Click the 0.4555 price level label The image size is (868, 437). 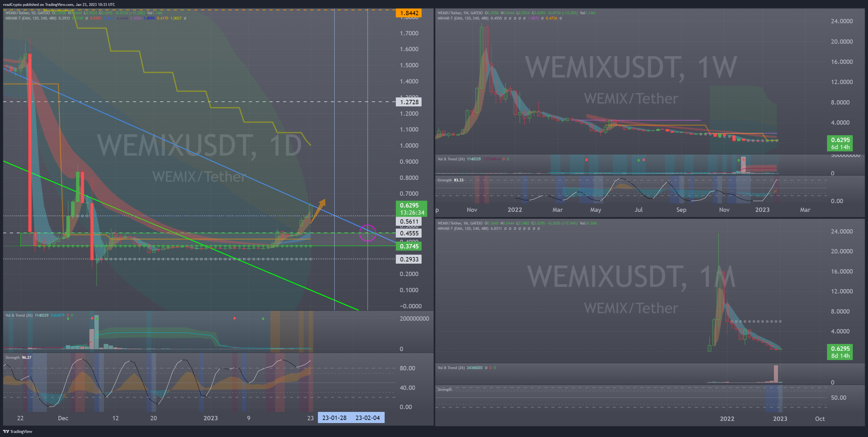point(409,233)
